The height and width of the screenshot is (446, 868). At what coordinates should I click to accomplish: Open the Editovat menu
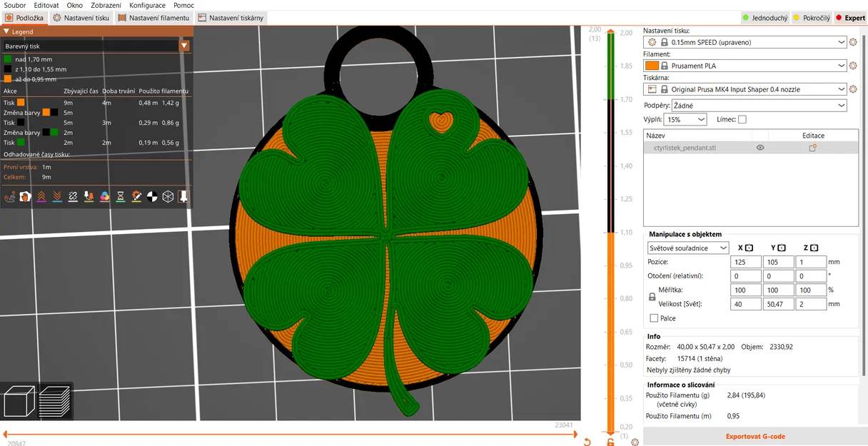tap(46, 5)
